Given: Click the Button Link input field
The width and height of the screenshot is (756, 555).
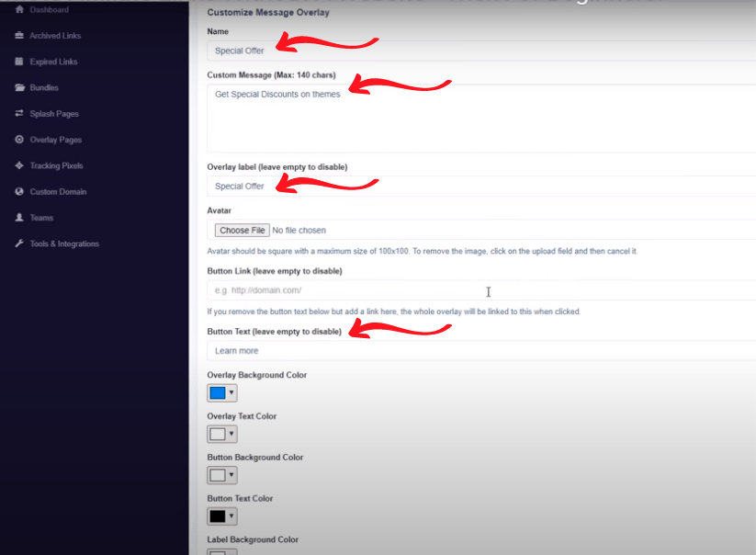Looking at the screenshot, I should 481,290.
